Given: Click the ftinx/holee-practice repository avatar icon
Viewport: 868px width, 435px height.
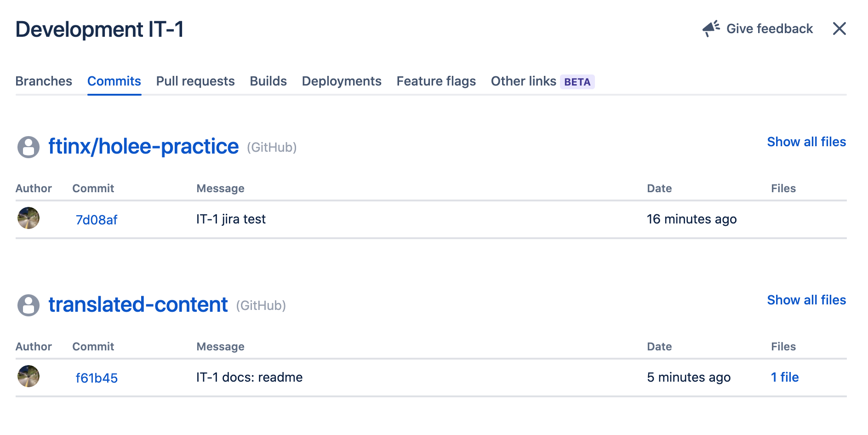Looking at the screenshot, I should 29,147.
